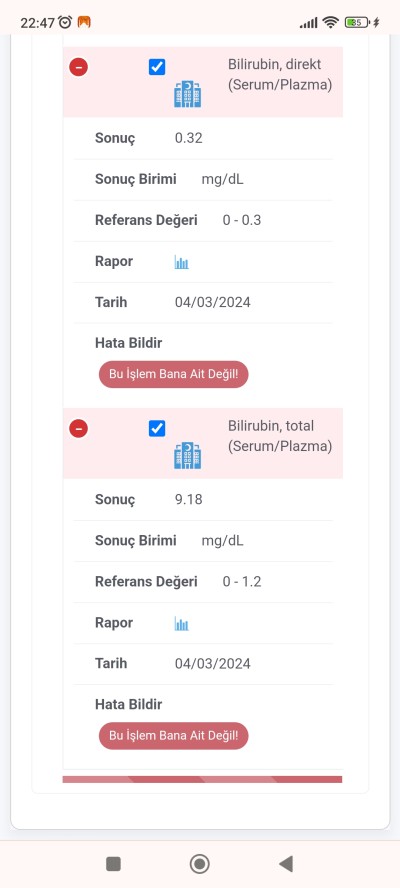Tap the Android back navigation triangle
Viewport: 400px width, 888px height.
[286, 864]
